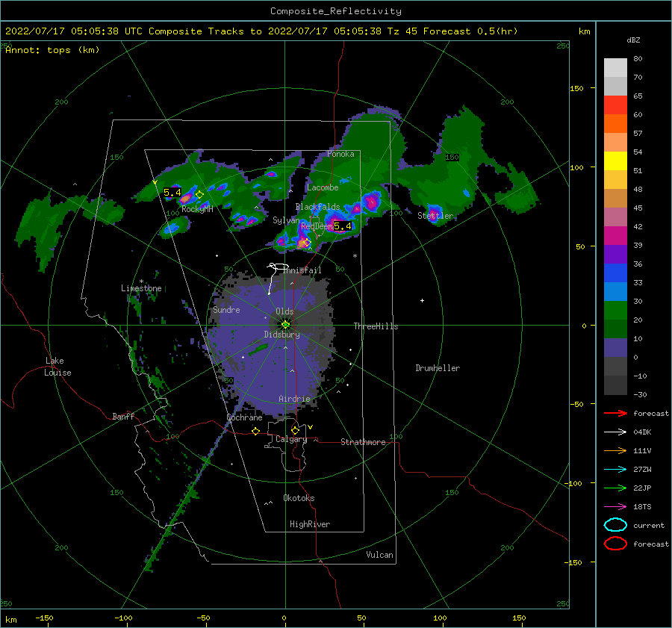The image size is (672, 628).
Task: Pick the light gray 70-80 dBZ swatch
Action: 615,68
